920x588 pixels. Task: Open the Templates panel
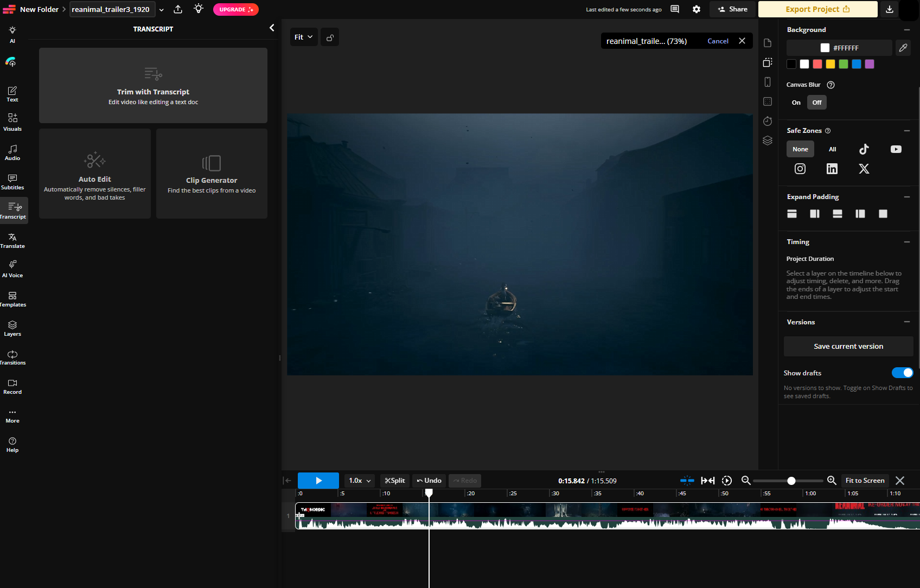coord(12,299)
